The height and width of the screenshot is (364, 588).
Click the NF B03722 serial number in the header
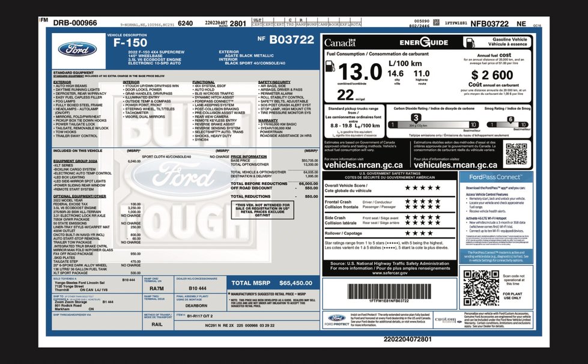286,40
